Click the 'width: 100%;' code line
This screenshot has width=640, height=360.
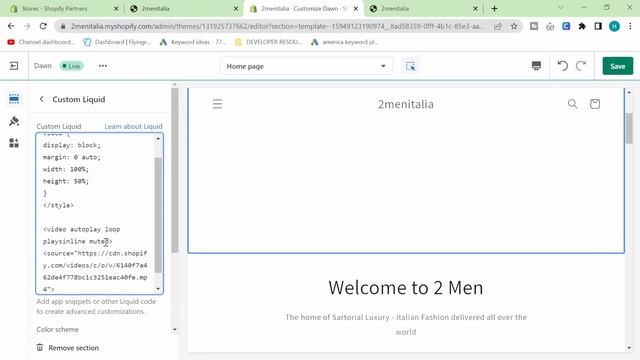click(x=66, y=169)
